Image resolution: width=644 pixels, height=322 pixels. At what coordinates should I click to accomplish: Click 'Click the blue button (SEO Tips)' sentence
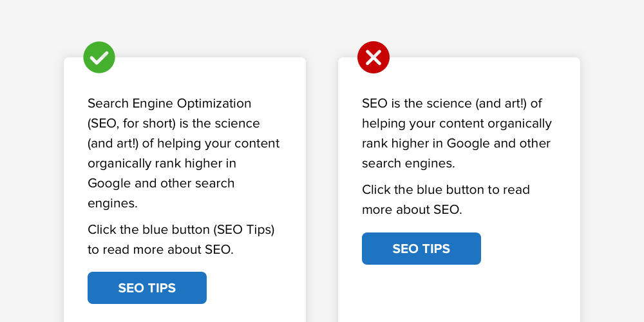[181, 230]
